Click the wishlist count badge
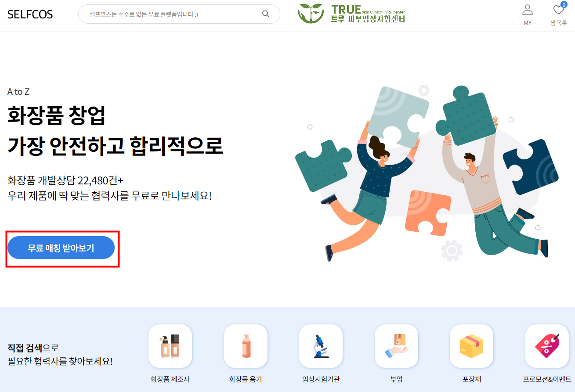Screen dimensions: 575x392 (x=564, y=4)
